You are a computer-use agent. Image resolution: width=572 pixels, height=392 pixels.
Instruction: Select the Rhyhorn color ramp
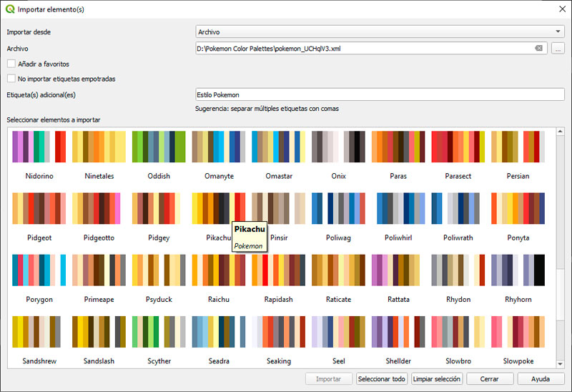518,270
